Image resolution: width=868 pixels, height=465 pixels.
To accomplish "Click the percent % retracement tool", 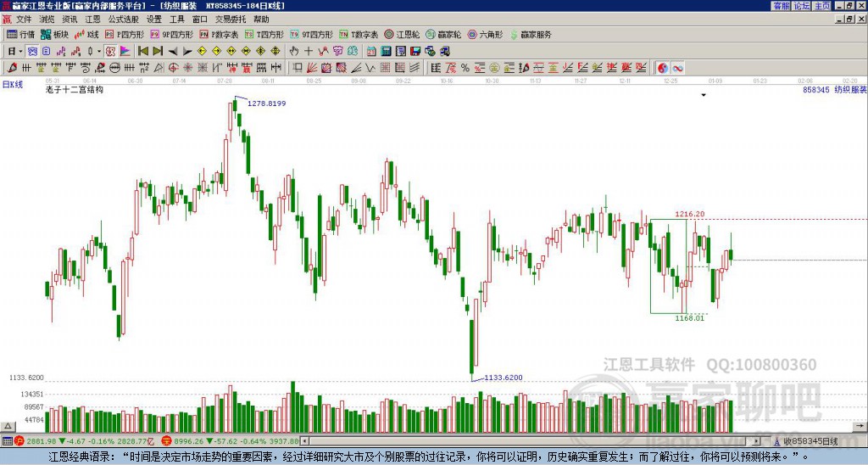I will (465, 68).
